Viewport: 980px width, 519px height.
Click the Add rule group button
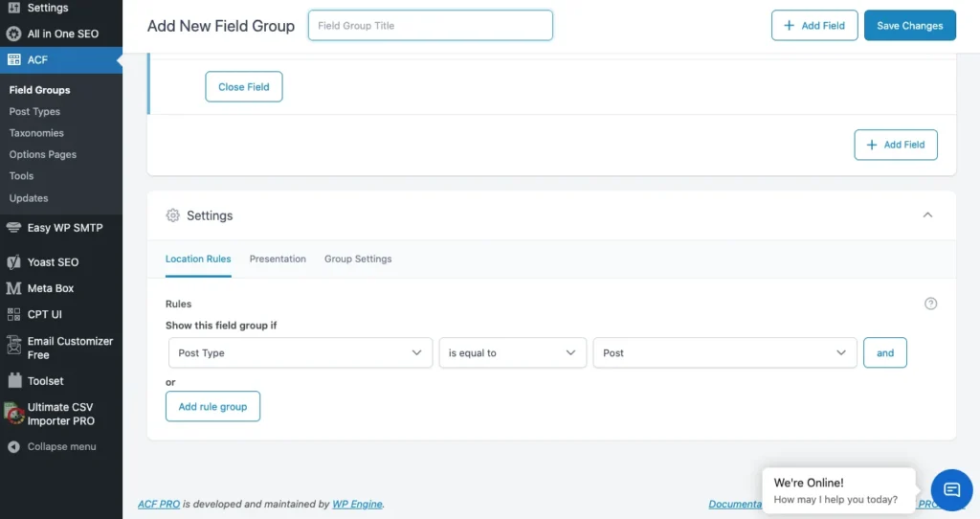(212, 406)
